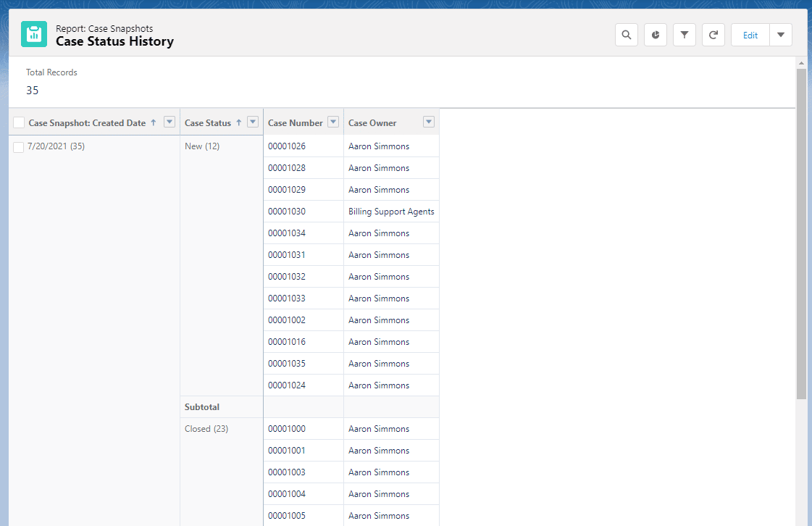Click the search icon in report header
This screenshot has height=526, width=812.
(627, 35)
